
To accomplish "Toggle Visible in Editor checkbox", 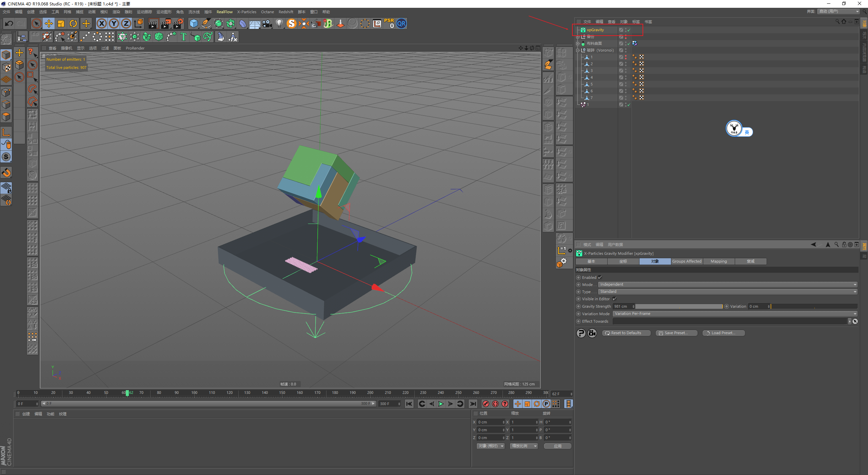I will (x=614, y=299).
